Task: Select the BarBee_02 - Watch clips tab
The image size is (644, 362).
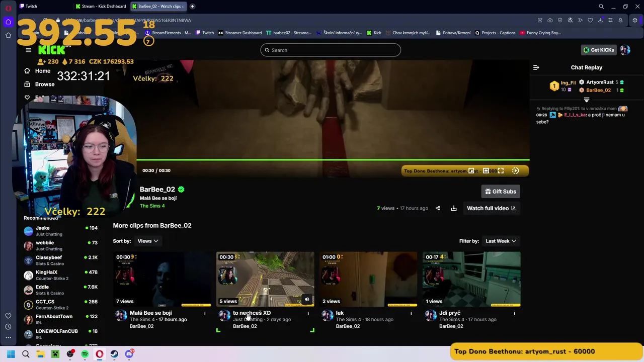Action: coord(158,6)
